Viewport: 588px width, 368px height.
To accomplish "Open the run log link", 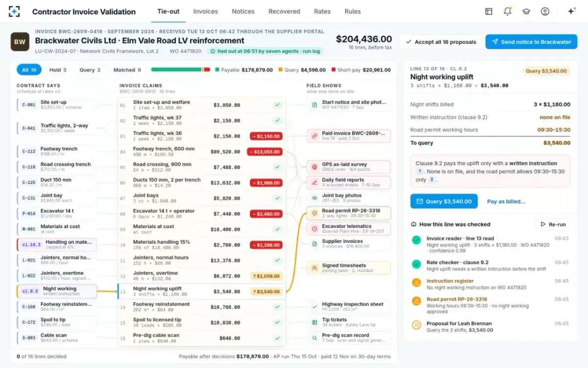I will pyautogui.click(x=312, y=51).
